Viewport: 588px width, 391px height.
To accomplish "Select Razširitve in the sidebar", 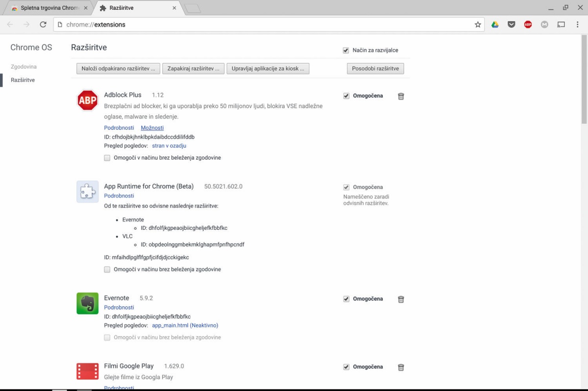I will tap(23, 80).
